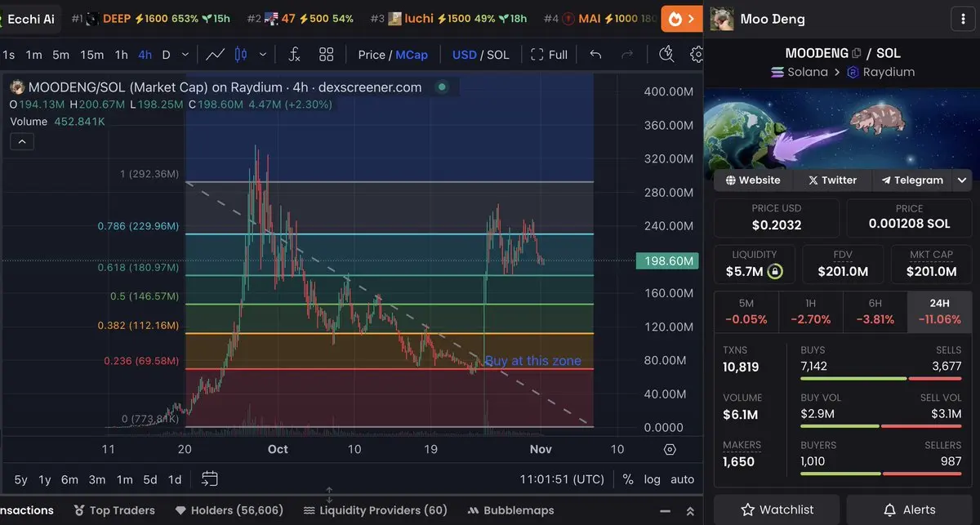Screen dimensions: 980x525
Task: Open the Bubblemaps tab
Action: [x=510, y=510]
